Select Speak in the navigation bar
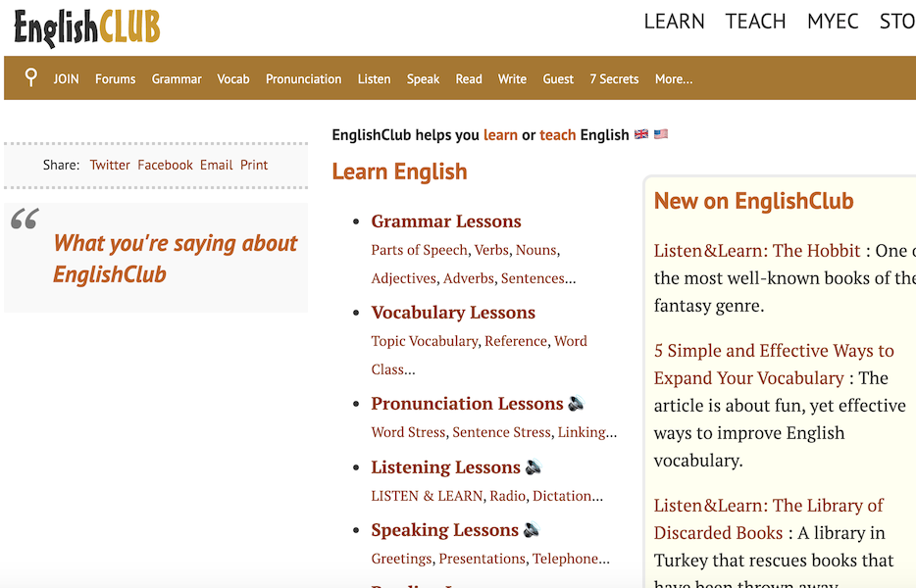The height and width of the screenshot is (588, 916). click(x=423, y=78)
